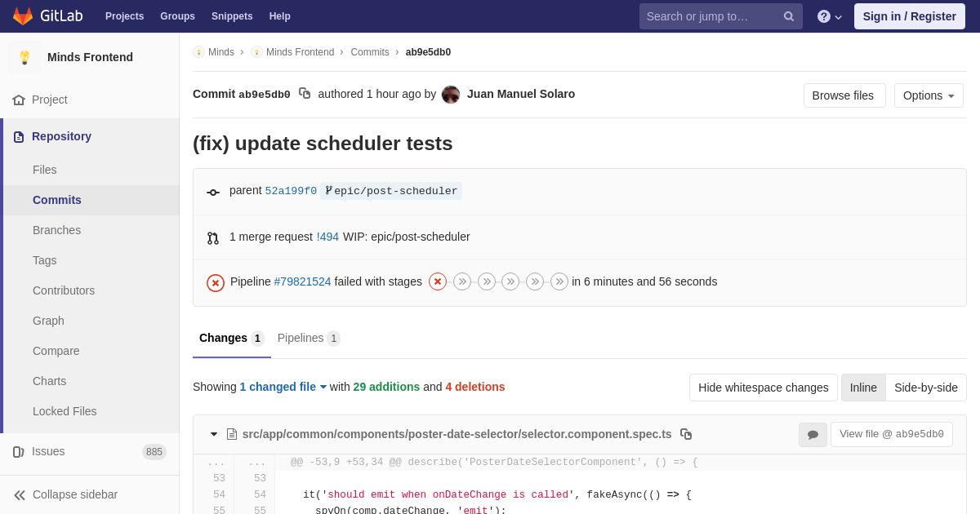Copy file path icon for selector.component.spec.ts
980x514 pixels.
[x=686, y=434]
